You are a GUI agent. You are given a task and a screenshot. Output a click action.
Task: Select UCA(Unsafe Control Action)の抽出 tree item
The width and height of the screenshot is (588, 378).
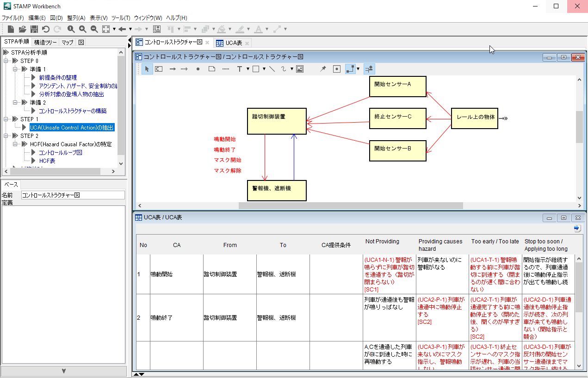coord(72,128)
